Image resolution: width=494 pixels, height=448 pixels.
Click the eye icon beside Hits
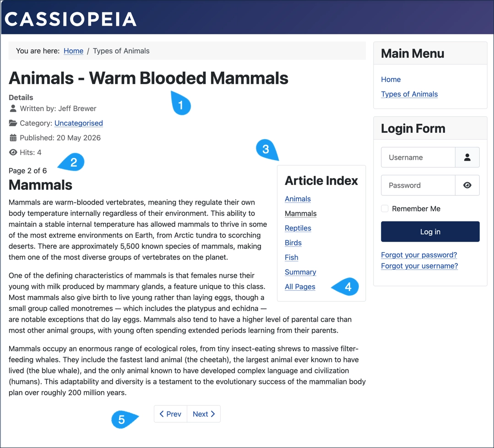[x=13, y=152]
